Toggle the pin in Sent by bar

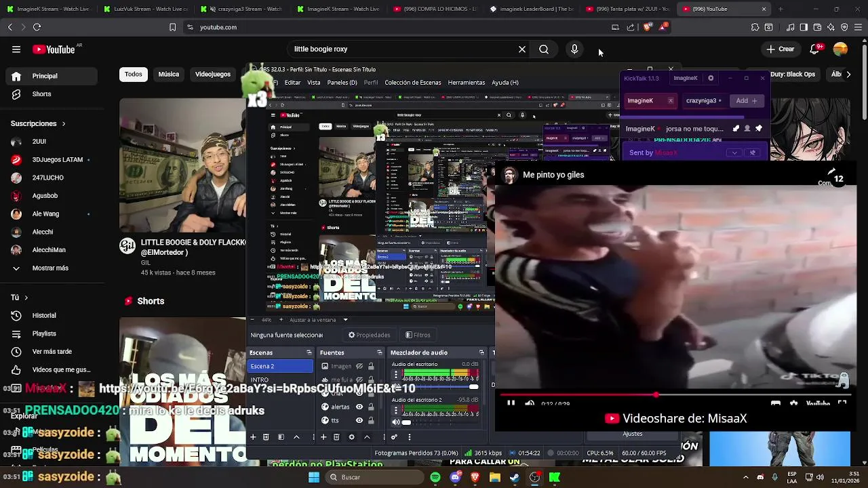(752, 152)
